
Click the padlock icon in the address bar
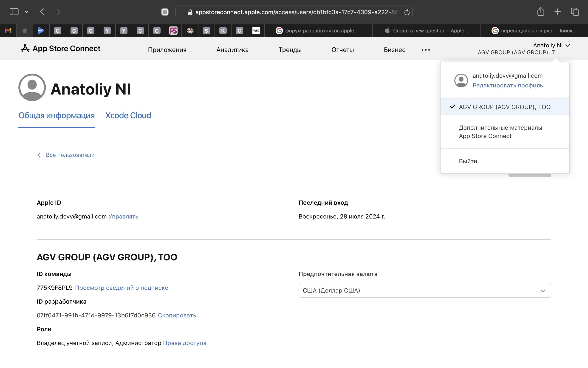coord(190,12)
